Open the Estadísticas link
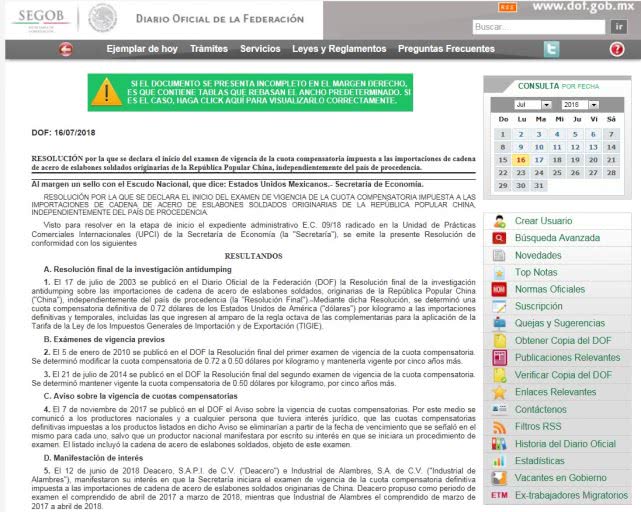 point(540,461)
